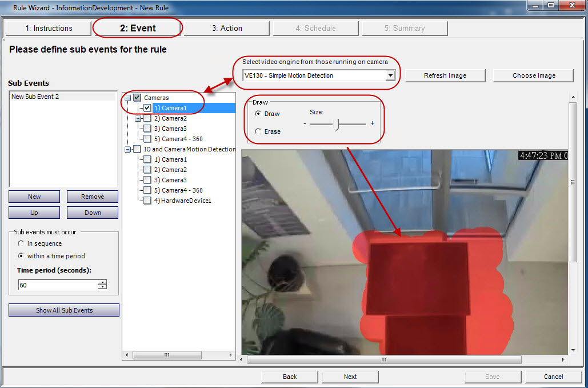The height and width of the screenshot is (388, 588).
Task: Collapse IO and Camera Motion Detection node
Action: pyautogui.click(x=128, y=149)
